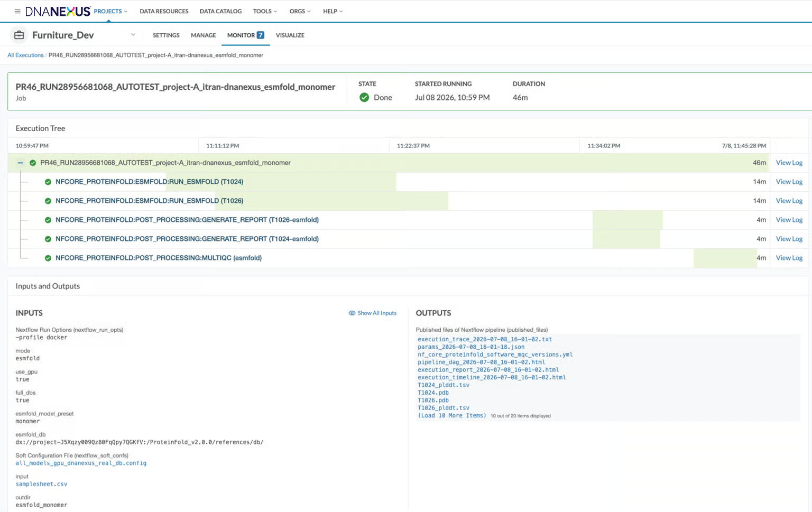View Log for GENERATE_REPORT (T1026-esmfold)
812x512 pixels.
tap(789, 220)
